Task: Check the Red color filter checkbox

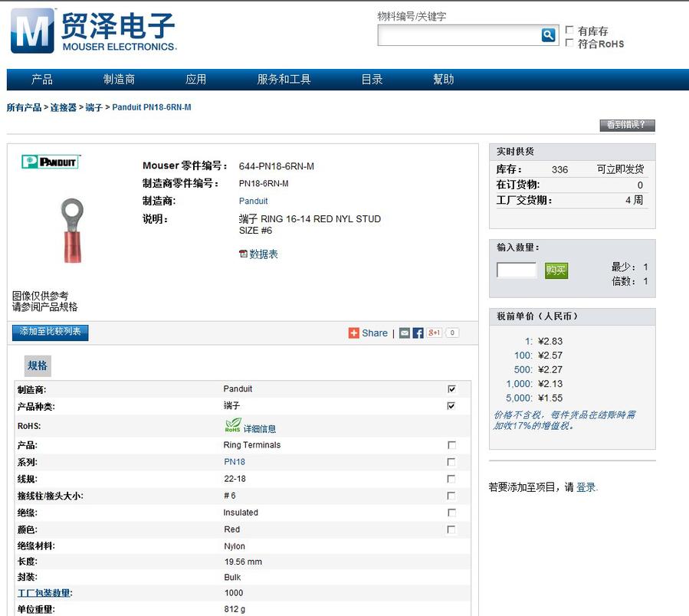Action: pyautogui.click(x=451, y=529)
